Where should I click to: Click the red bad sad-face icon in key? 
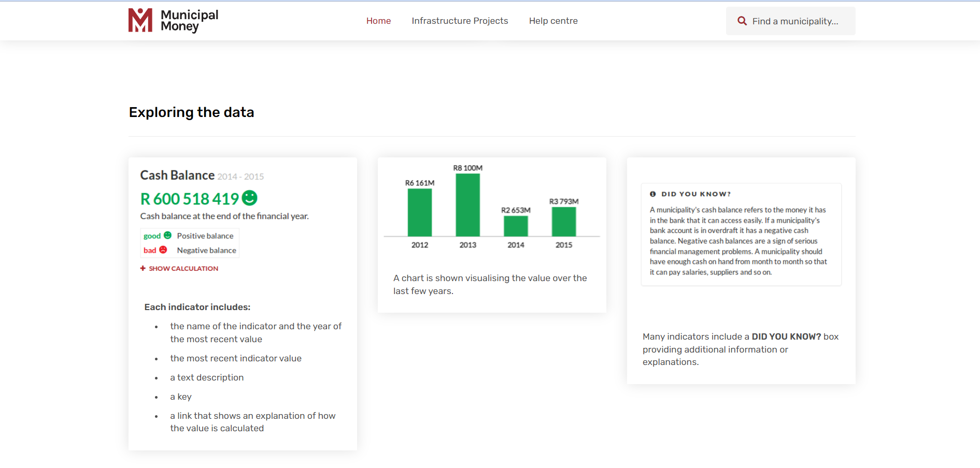point(163,250)
